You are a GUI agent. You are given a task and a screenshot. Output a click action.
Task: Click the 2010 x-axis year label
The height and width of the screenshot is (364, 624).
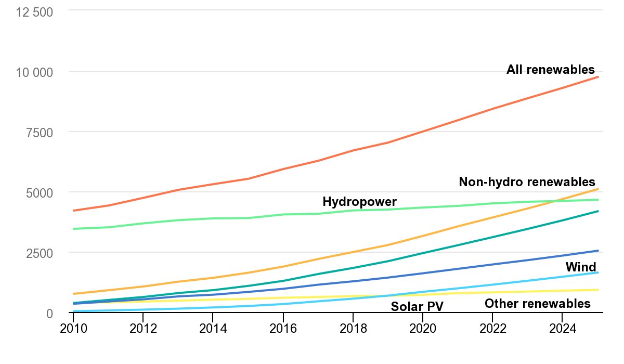pos(73,328)
